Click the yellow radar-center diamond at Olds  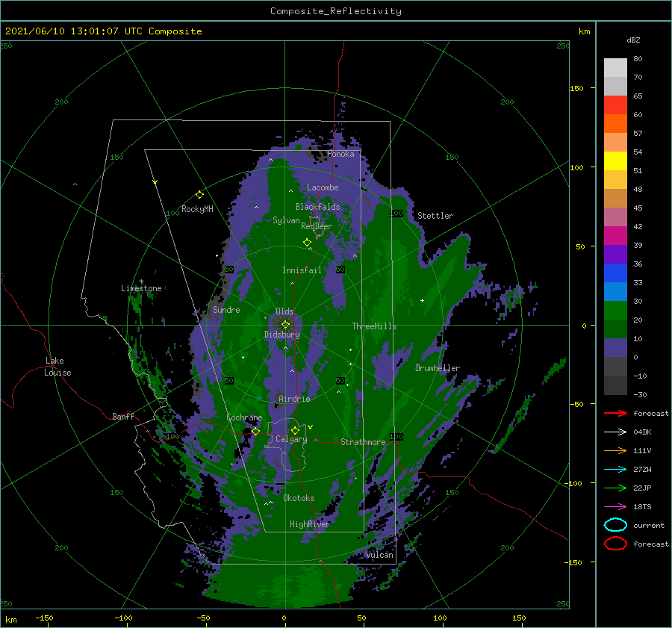(285, 325)
